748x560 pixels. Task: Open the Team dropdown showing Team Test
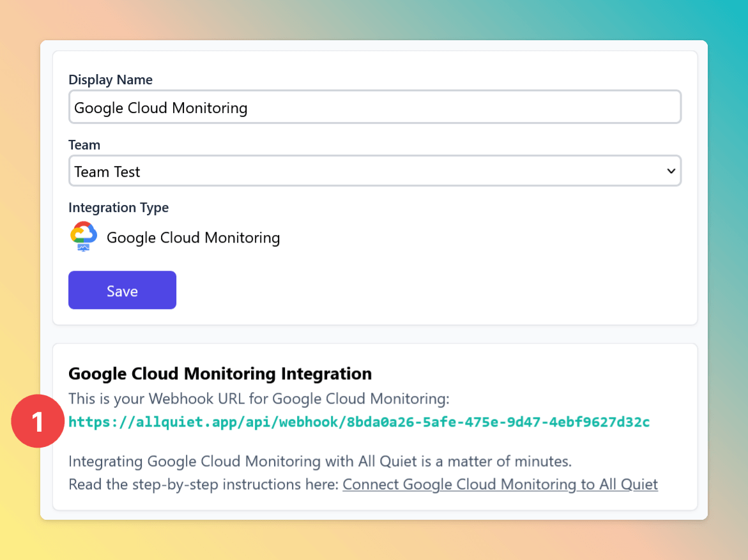374,170
